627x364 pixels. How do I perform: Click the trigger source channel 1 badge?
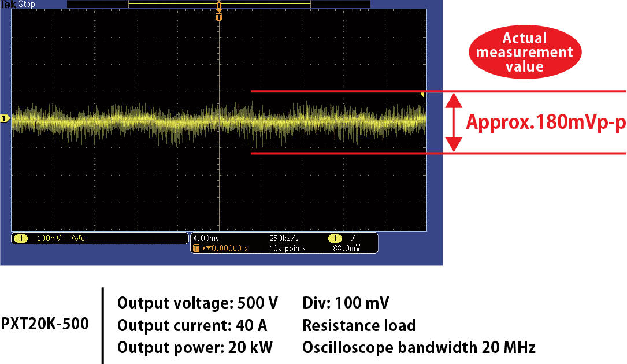pyautogui.click(x=334, y=238)
